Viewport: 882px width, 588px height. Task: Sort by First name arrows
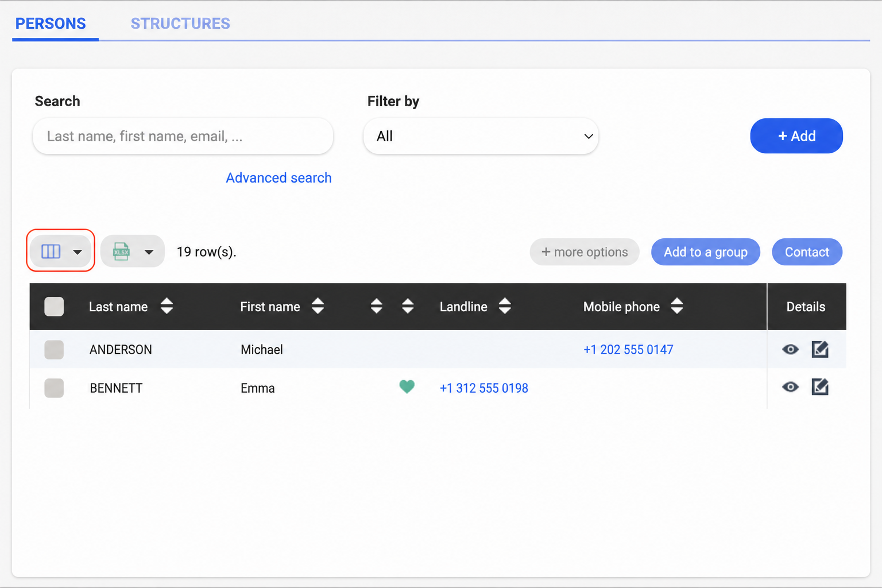coord(318,306)
